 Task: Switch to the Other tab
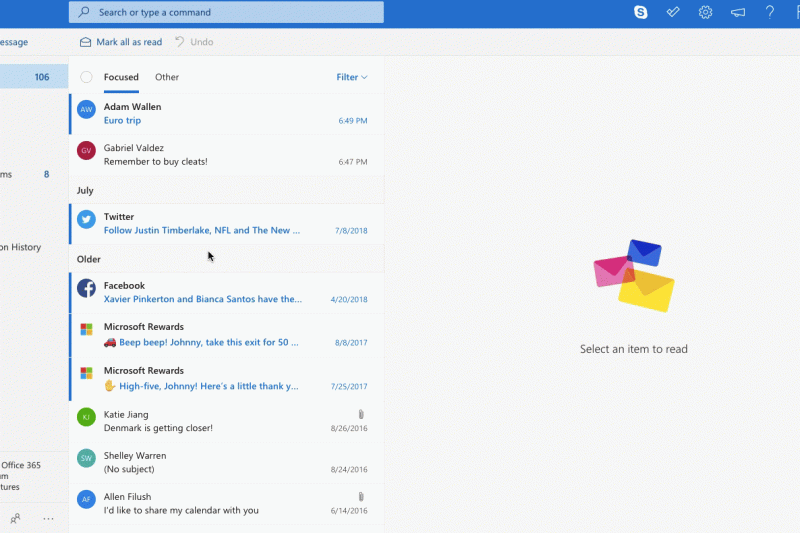coord(167,77)
